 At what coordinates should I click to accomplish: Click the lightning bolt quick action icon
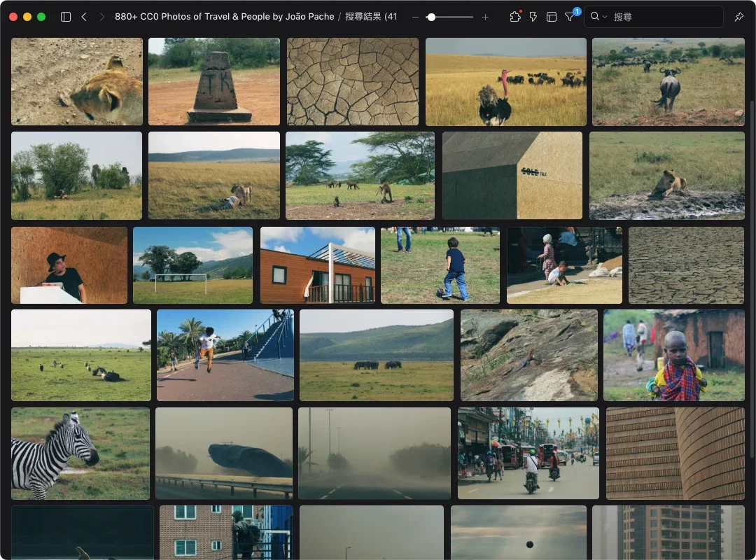click(533, 17)
